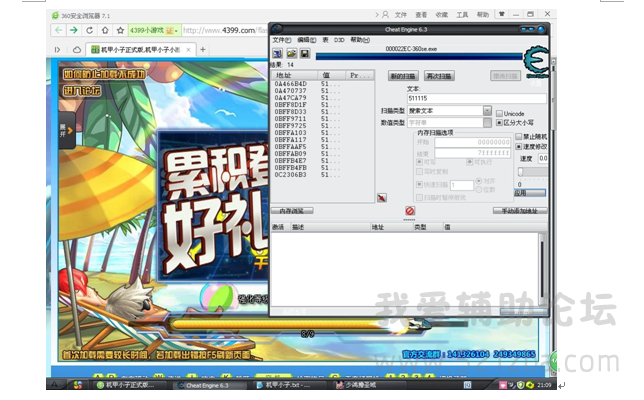Open the 文件 menu in Cheat Engine
The image size is (644, 400).
click(x=282, y=40)
